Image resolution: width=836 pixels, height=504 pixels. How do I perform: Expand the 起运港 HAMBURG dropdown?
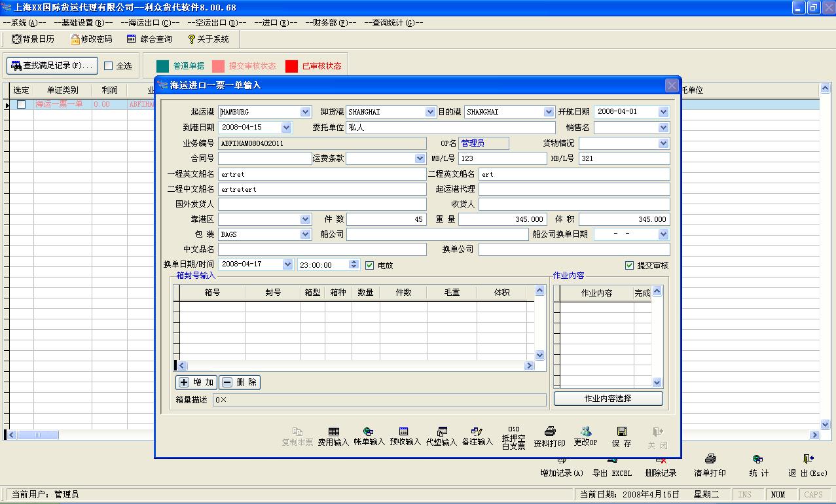pyautogui.click(x=305, y=112)
